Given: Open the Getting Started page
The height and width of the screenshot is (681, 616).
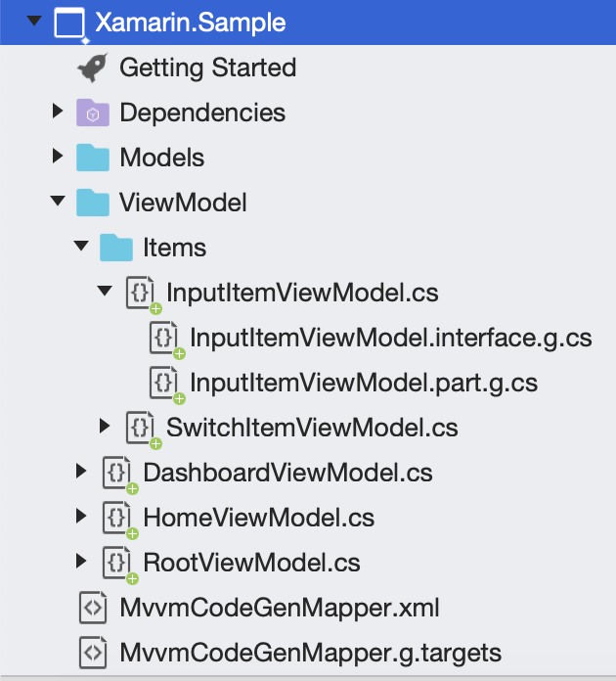Looking at the screenshot, I should click(208, 68).
